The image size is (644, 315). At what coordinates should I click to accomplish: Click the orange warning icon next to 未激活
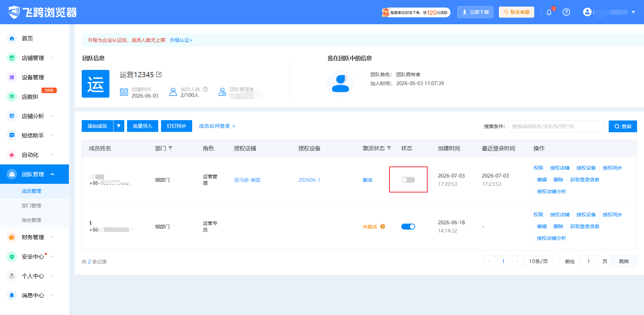383,226
